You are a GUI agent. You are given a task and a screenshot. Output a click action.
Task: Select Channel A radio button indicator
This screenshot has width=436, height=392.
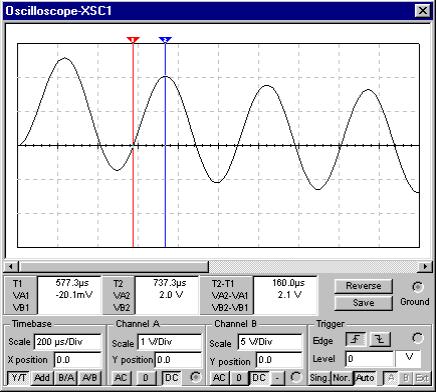click(x=195, y=377)
